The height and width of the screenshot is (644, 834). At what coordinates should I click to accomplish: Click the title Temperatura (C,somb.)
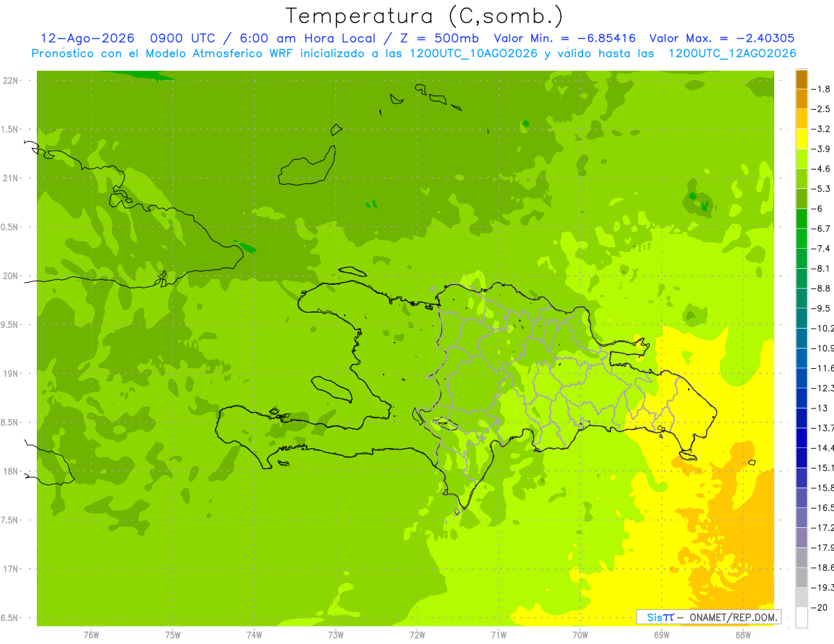point(424,16)
